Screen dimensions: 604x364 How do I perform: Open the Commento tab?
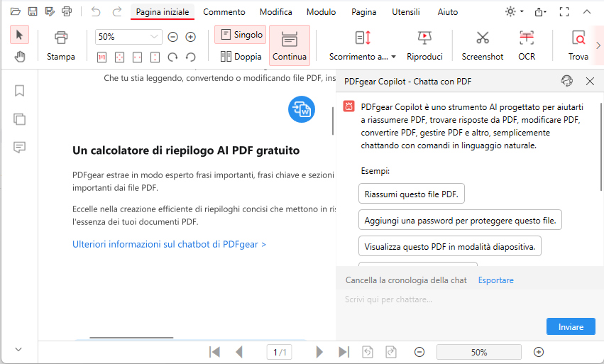(224, 12)
